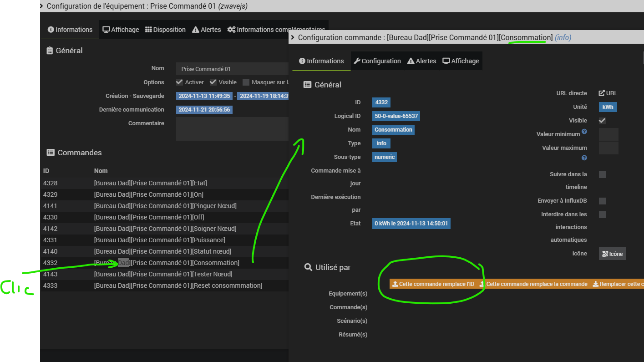Switch to the Configuration tab
This screenshot has height=362, width=644.
tap(377, 61)
